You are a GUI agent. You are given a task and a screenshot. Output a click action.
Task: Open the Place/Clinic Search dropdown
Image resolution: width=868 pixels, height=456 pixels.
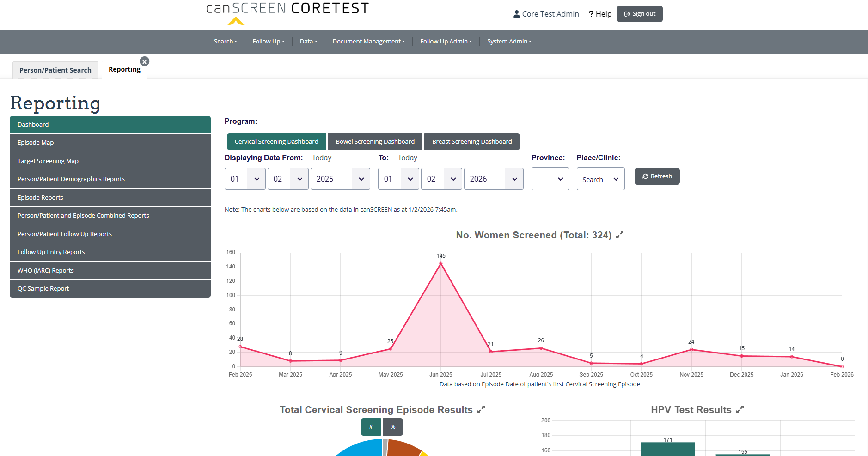[600, 179]
